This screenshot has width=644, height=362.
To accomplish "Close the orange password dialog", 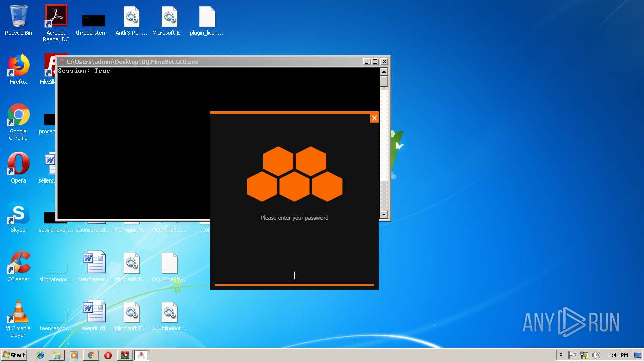I will tap(374, 118).
